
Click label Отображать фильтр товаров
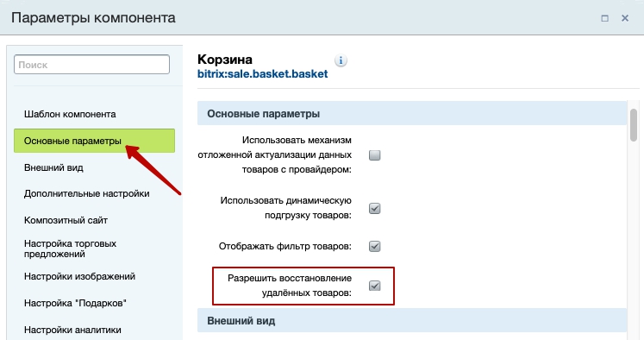pyautogui.click(x=285, y=246)
